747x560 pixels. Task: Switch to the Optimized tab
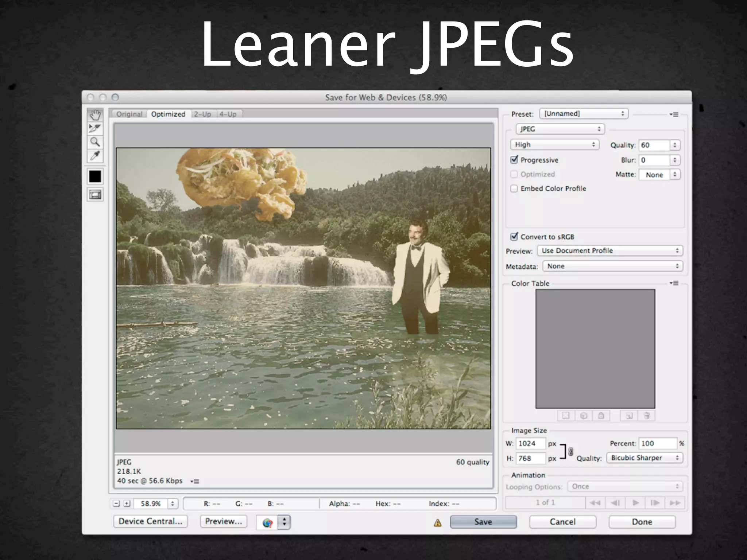[168, 114]
